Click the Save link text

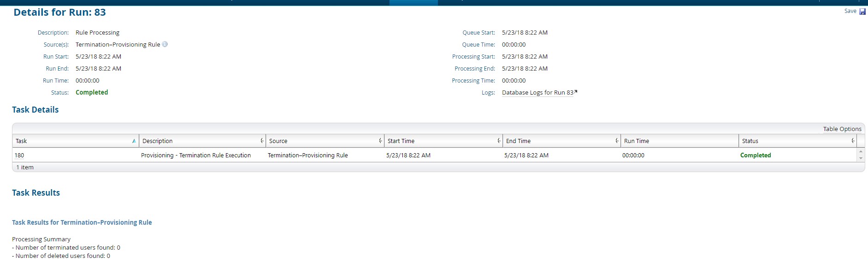(850, 11)
